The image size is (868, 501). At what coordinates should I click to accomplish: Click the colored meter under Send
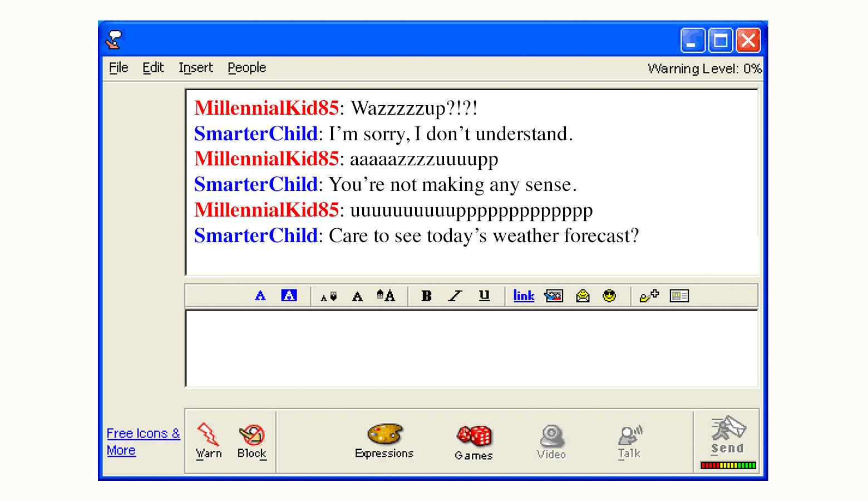tap(728, 465)
